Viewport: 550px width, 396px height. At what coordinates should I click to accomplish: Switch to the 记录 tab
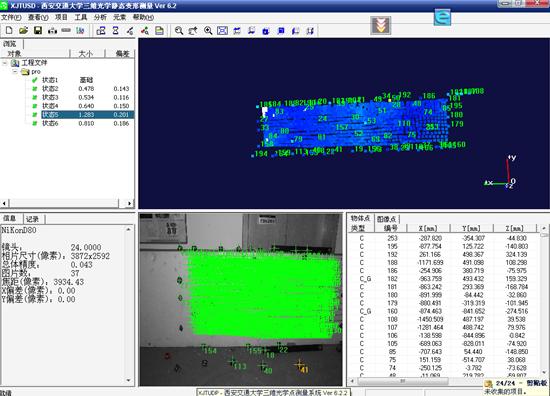coord(32,219)
